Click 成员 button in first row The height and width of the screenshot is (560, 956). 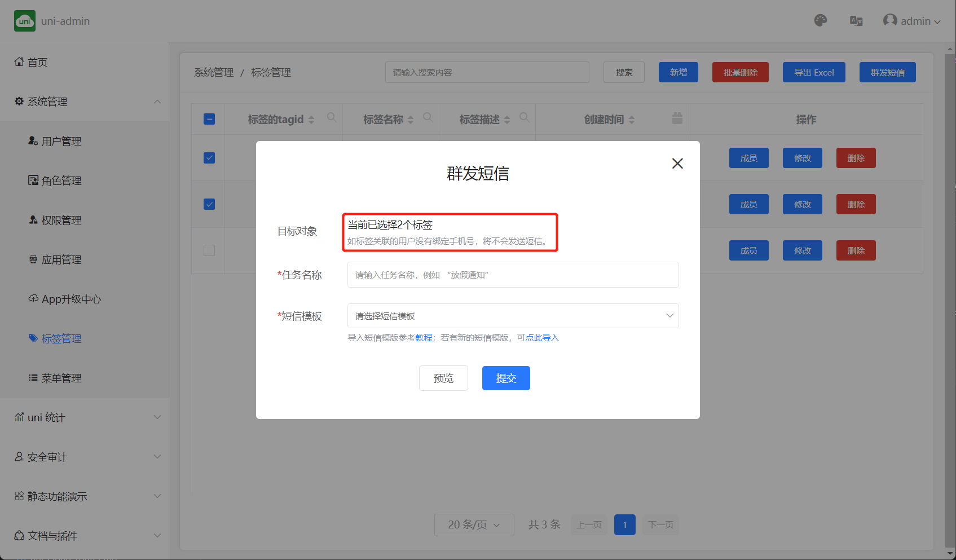(x=749, y=158)
